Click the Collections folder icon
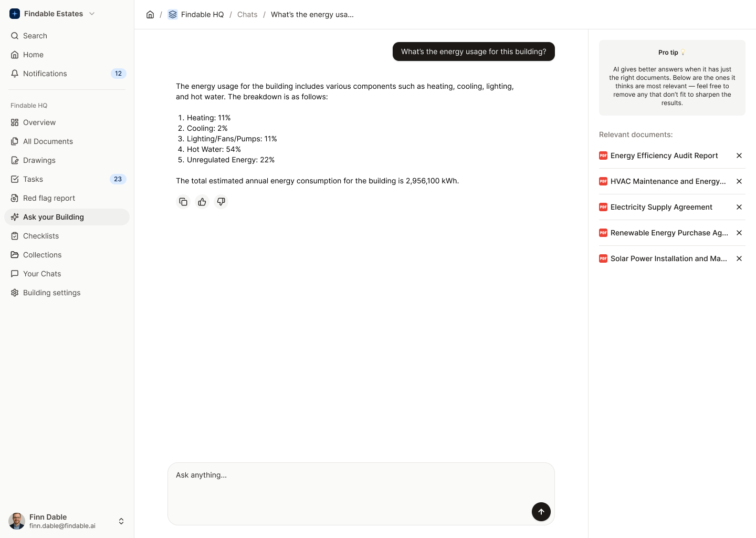The image size is (756, 538). pyautogui.click(x=15, y=255)
